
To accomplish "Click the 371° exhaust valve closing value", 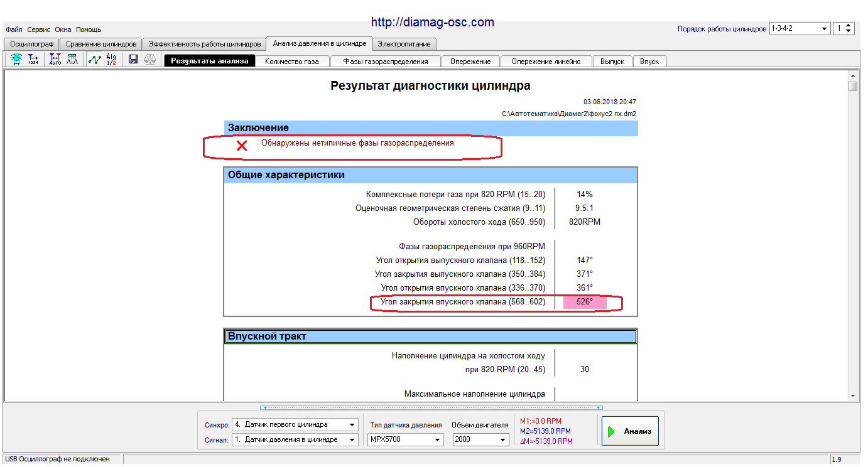I will [585, 274].
